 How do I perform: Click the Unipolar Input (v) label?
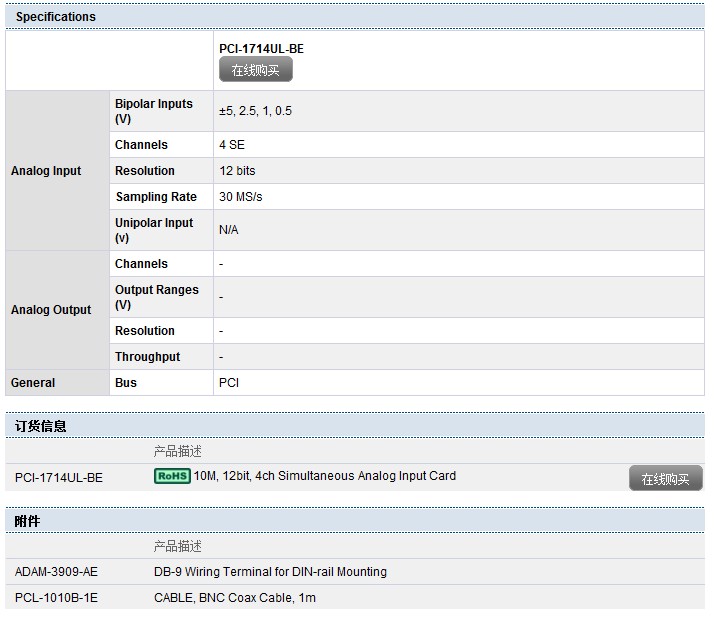[154, 230]
